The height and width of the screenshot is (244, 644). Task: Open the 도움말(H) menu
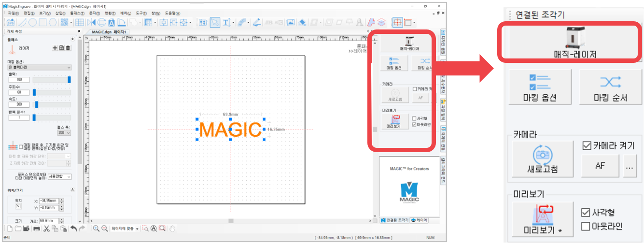pyautogui.click(x=172, y=13)
